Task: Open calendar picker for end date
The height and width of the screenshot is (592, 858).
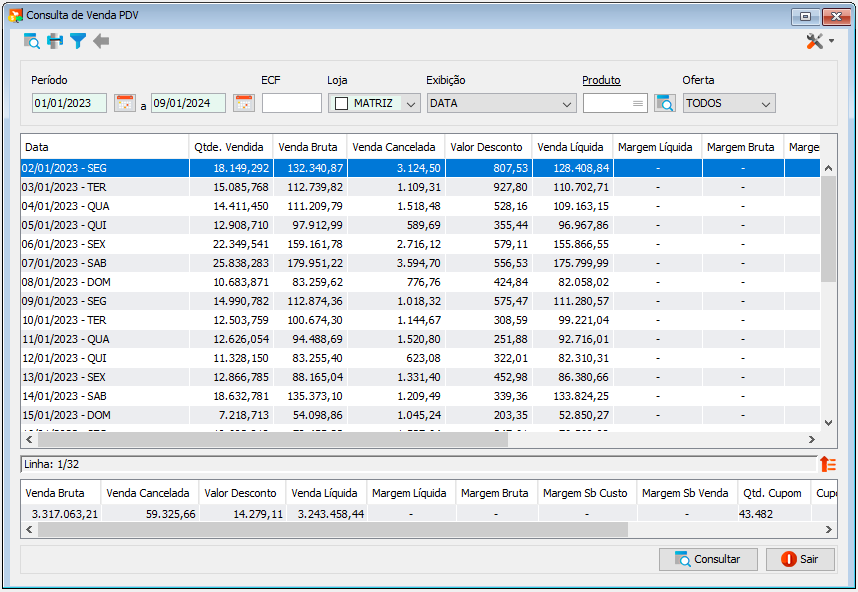Action: (x=244, y=103)
